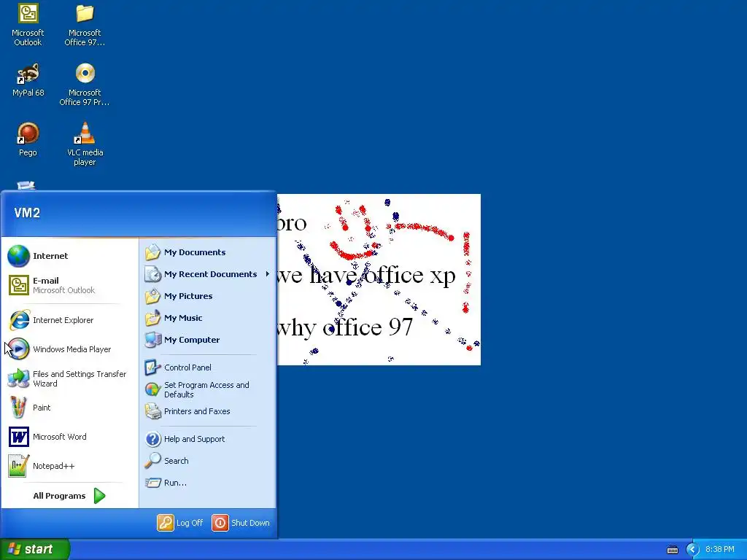
Task: Click the Start button on the taskbar
Action: point(35,550)
